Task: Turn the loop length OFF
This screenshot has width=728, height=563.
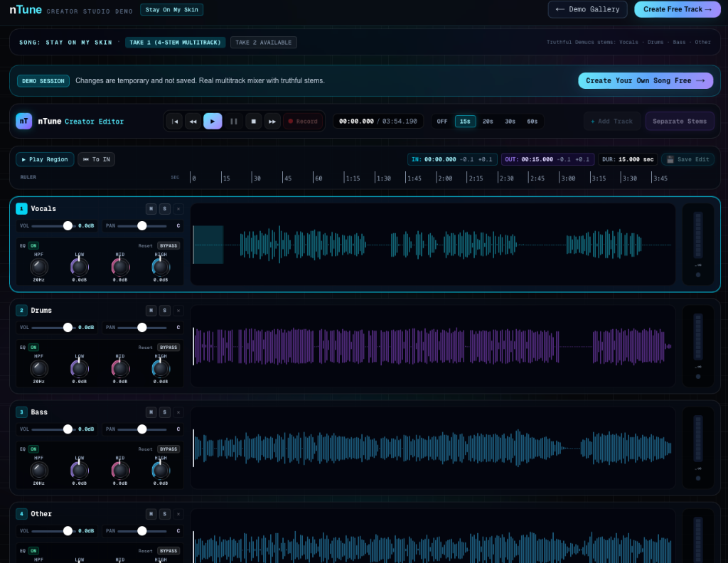Action: [442, 121]
